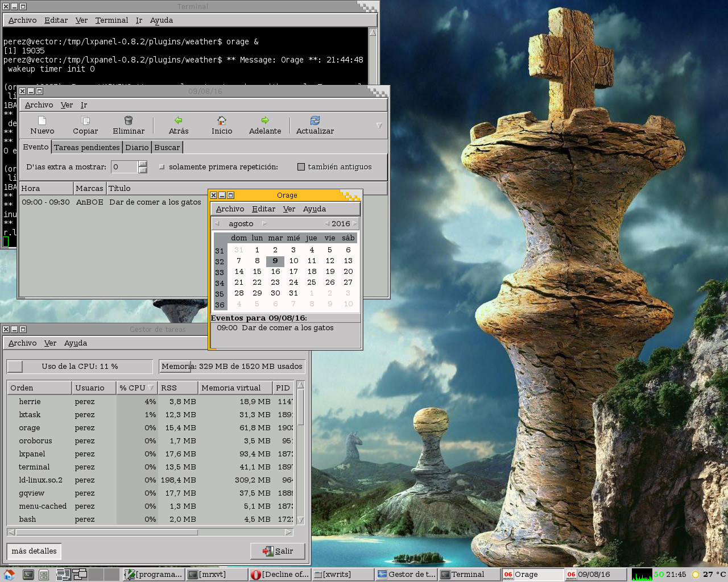Decrease 'D'ias extra a mostrar' spinner value
Viewport: 728px width, 582px height.
tap(143, 170)
